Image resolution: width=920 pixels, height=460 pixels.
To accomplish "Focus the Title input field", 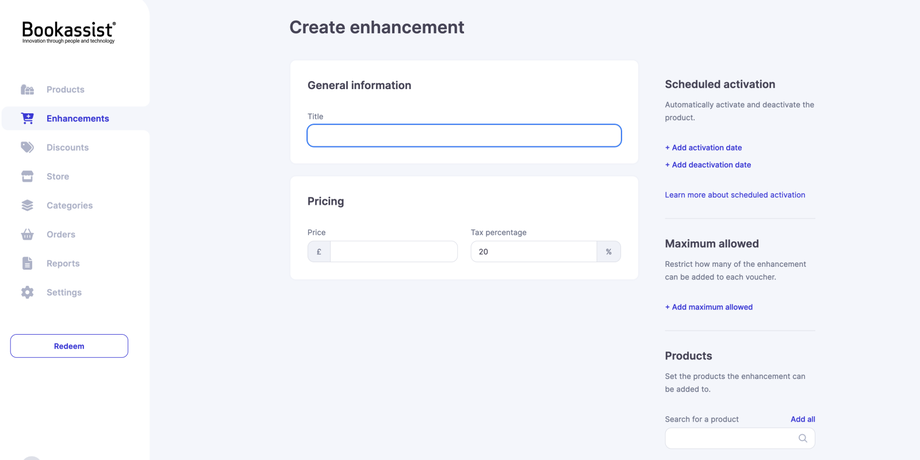I will 464,135.
